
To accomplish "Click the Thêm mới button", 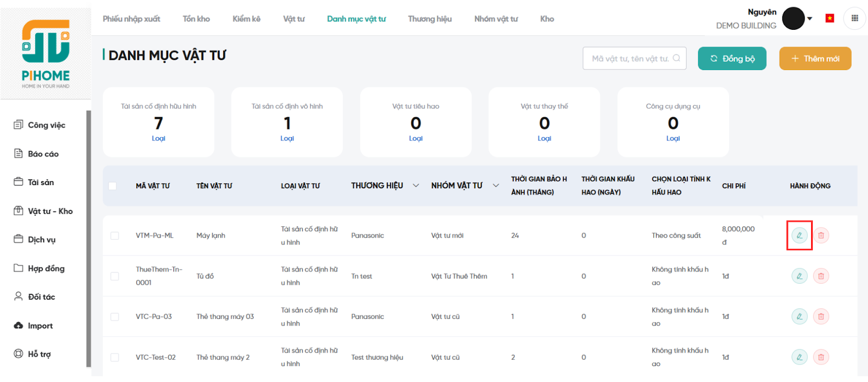I will point(815,59).
